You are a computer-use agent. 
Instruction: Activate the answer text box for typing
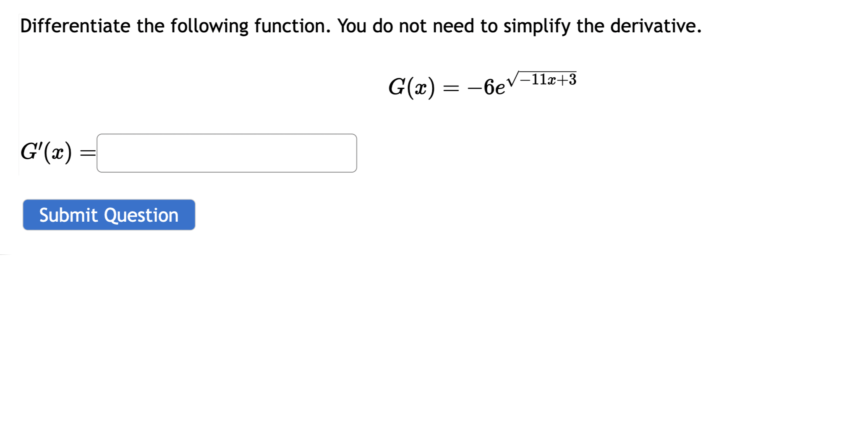coord(227,153)
